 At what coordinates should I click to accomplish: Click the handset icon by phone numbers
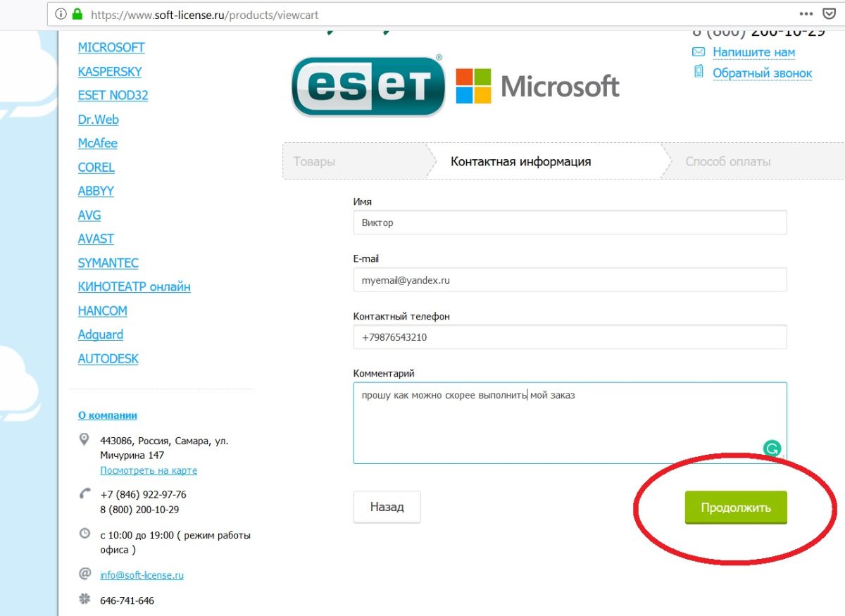[85, 494]
